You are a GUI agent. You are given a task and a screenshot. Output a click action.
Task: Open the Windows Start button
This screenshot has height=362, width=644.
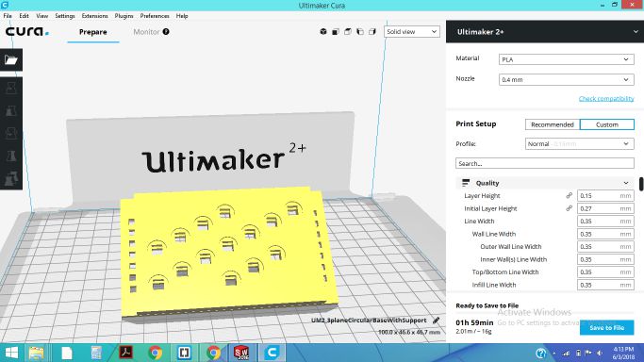click(11, 353)
